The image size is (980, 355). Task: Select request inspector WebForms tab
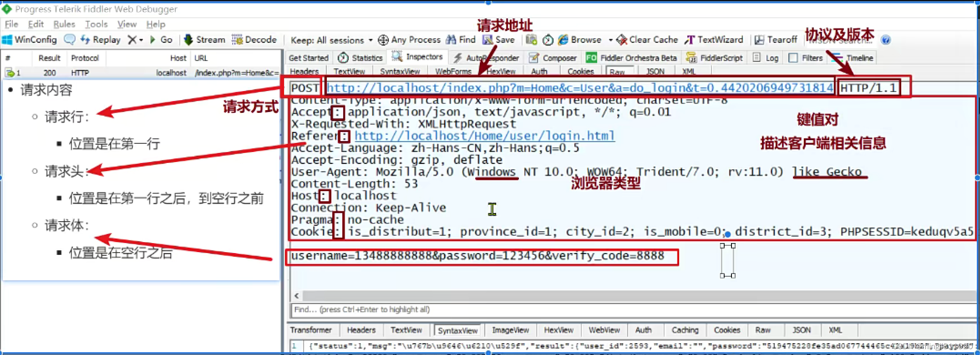(x=453, y=71)
